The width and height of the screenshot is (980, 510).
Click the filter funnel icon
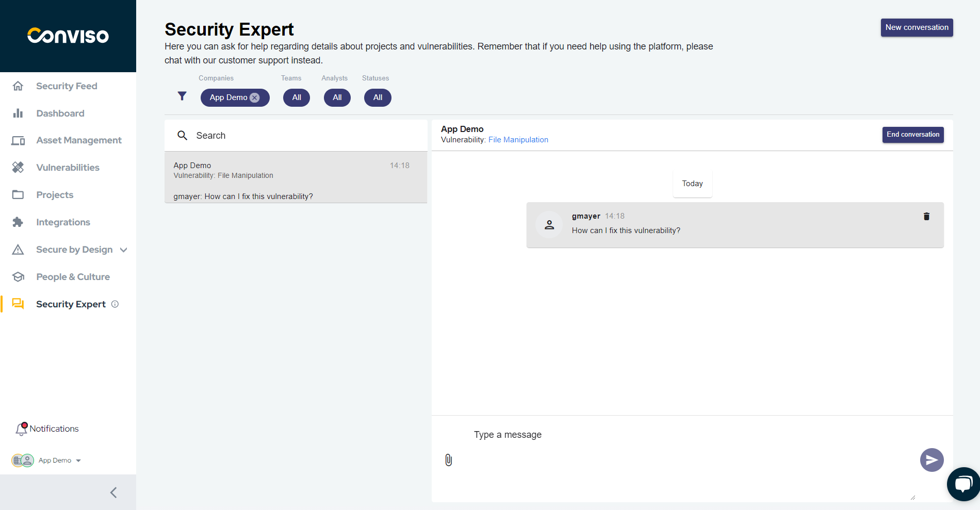(182, 96)
